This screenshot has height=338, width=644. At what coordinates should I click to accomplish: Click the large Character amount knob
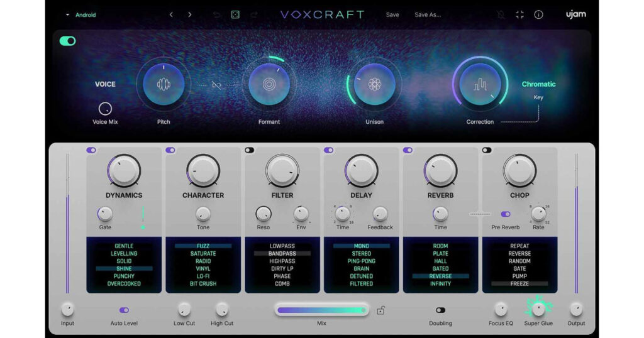[203, 171]
